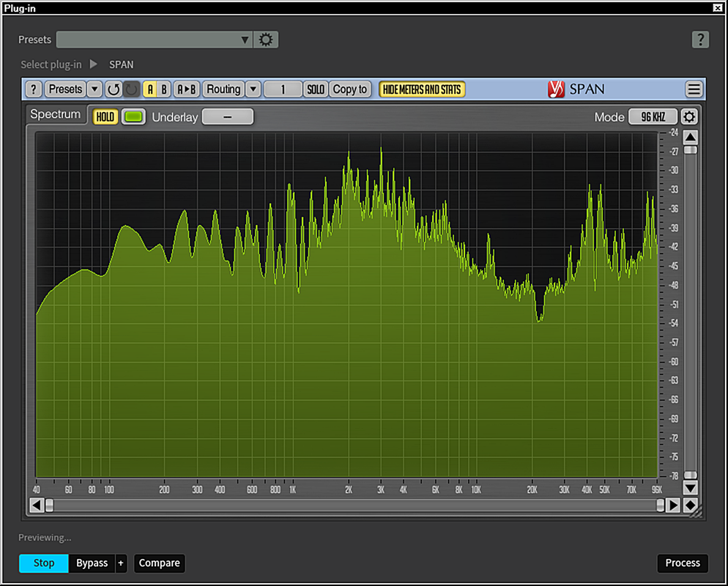The width and height of the screenshot is (728, 586).
Task: Click the host help question mark button
Action: (700, 40)
